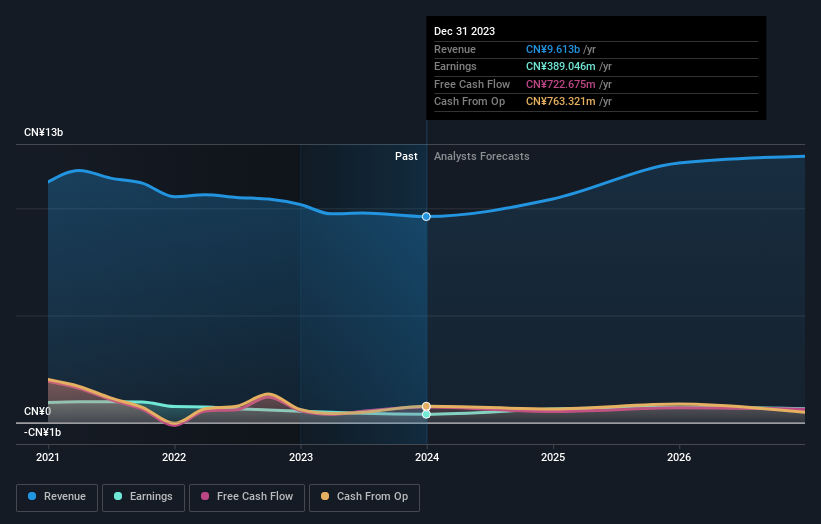Click the orange Cash From Op legend dot
Screen dimensions: 821x524
coord(325,496)
